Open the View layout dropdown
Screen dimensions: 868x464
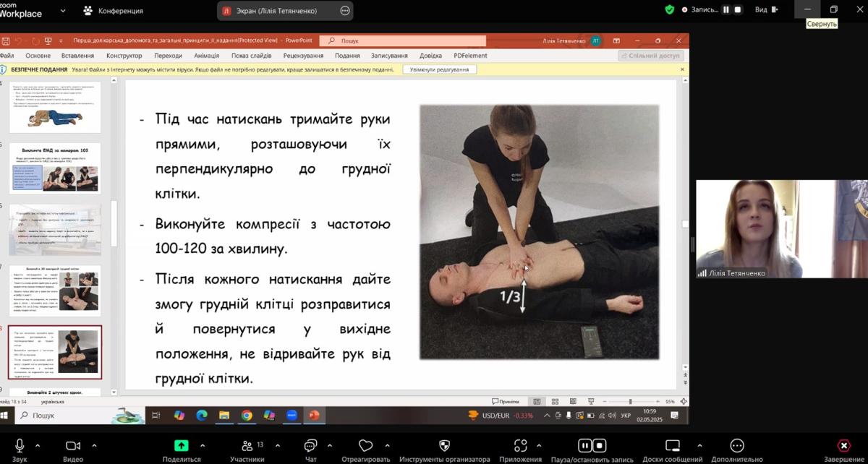pyautogui.click(x=765, y=10)
